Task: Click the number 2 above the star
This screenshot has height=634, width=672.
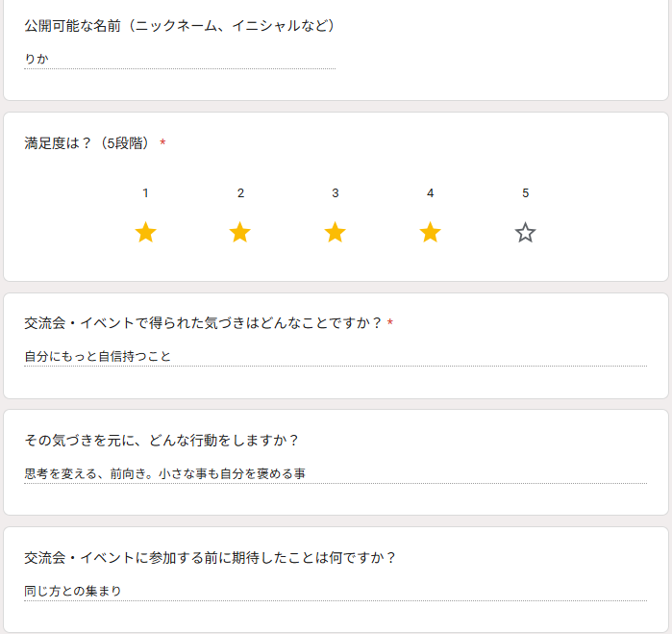Action: click(x=240, y=193)
